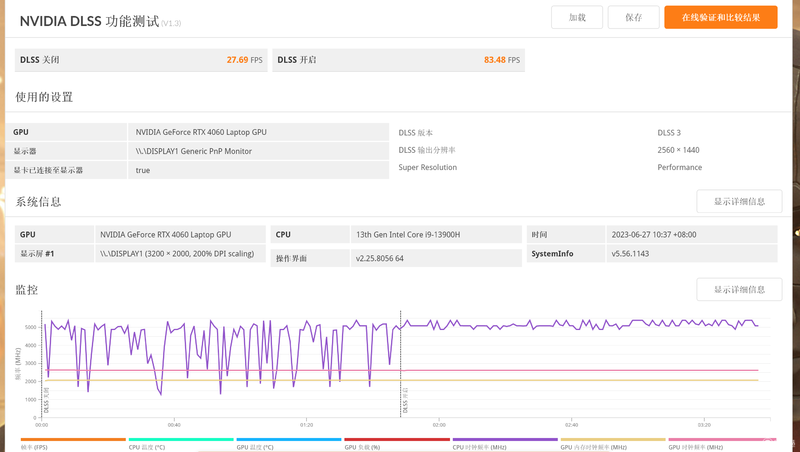Image resolution: width=800 pixels, height=452 pixels.
Task: Select the DLSS 关闭 27.69 FPS result
Action: point(141,60)
